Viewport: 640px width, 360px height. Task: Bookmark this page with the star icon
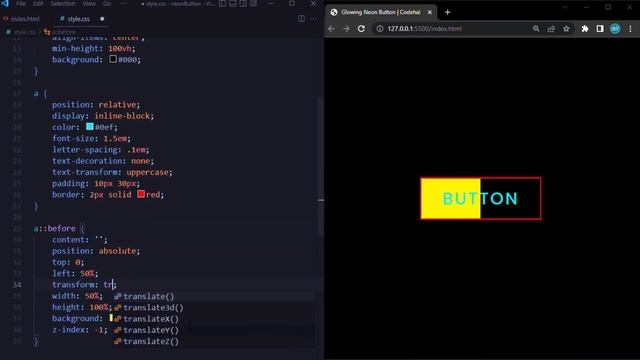566,29
